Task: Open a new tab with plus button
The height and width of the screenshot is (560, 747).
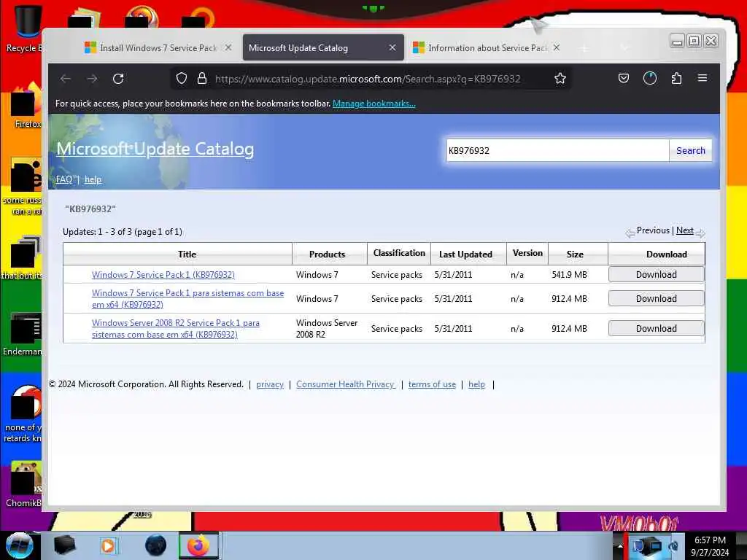Action: pos(584,48)
